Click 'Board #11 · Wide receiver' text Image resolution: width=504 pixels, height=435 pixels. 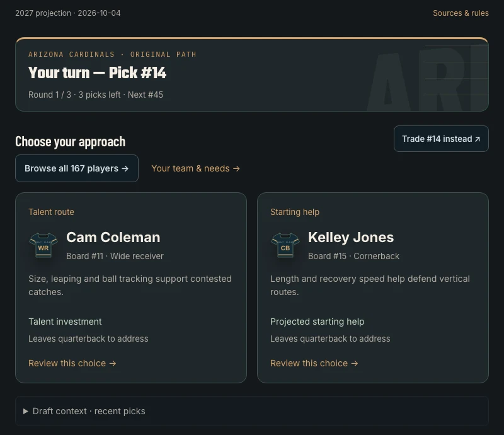(x=115, y=256)
